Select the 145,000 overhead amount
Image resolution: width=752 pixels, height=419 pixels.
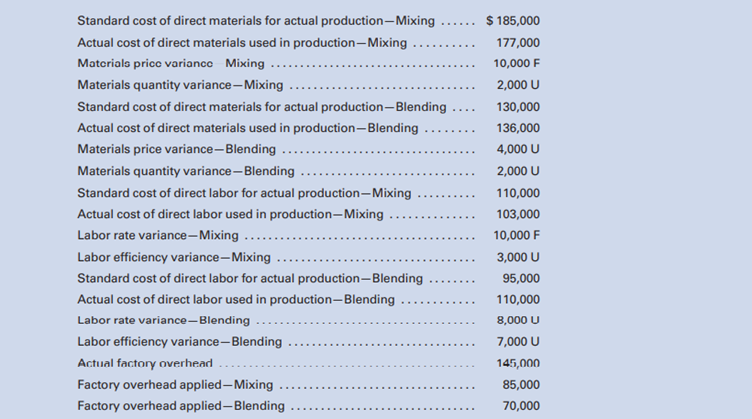517,363
